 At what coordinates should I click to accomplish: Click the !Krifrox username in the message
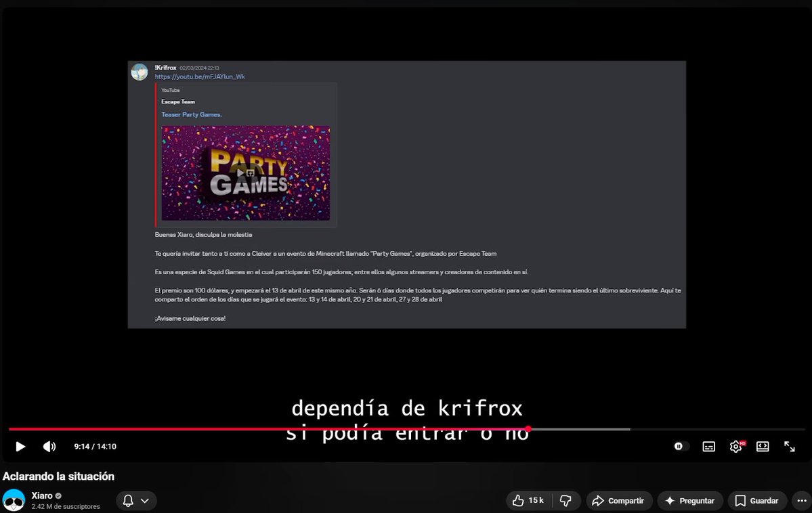coord(166,68)
